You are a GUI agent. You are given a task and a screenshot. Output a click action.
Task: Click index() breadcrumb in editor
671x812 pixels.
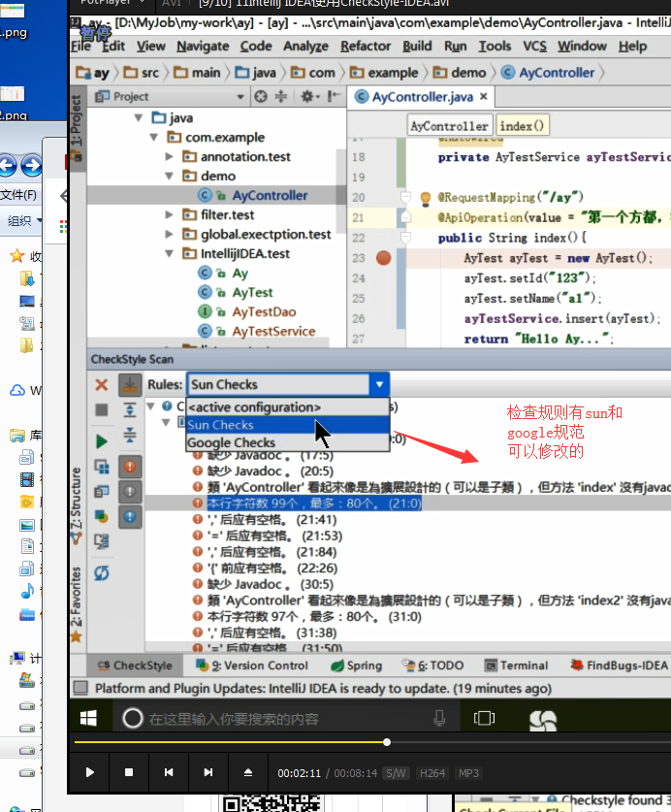tap(522, 126)
